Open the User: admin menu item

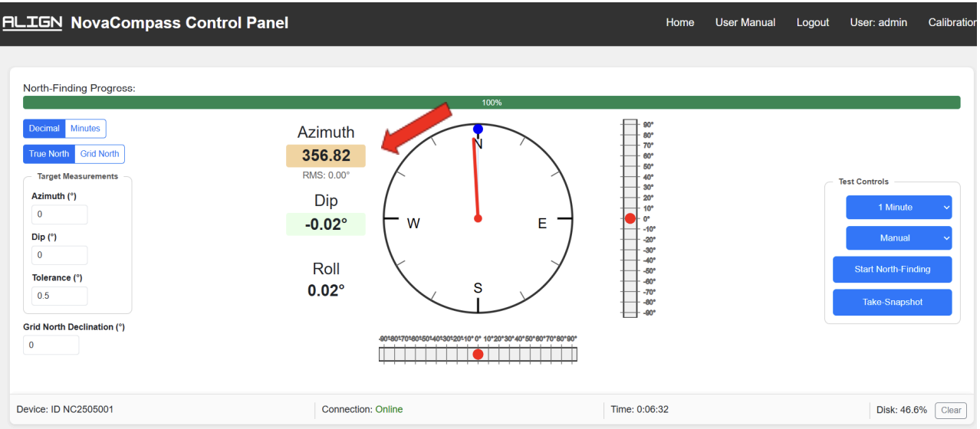[x=878, y=22]
